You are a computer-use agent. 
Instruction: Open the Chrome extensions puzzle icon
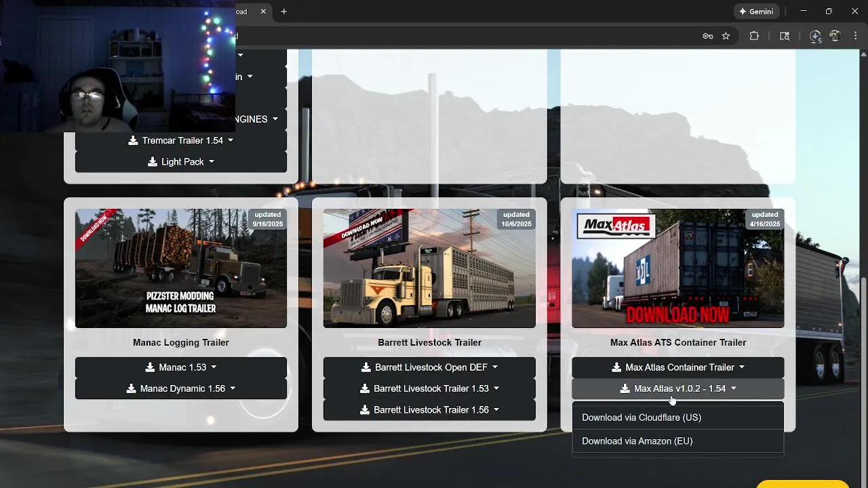pyautogui.click(x=754, y=36)
